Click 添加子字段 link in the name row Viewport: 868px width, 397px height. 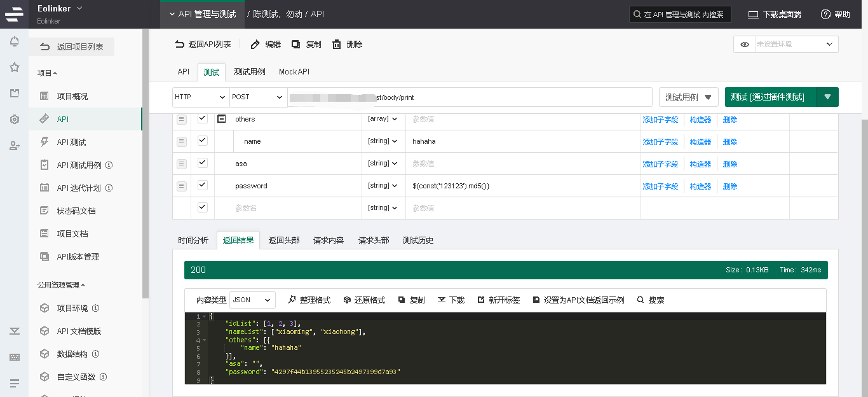coord(660,142)
